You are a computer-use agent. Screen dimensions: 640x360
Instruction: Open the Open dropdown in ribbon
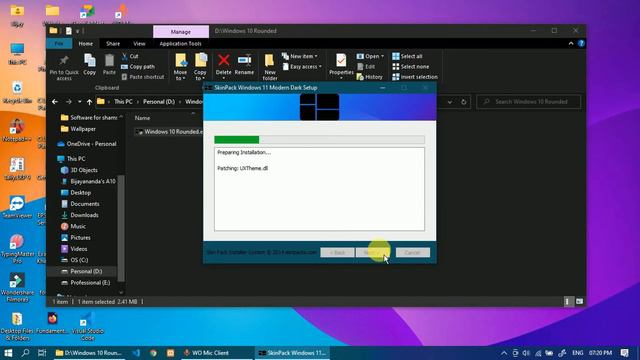coord(370,56)
